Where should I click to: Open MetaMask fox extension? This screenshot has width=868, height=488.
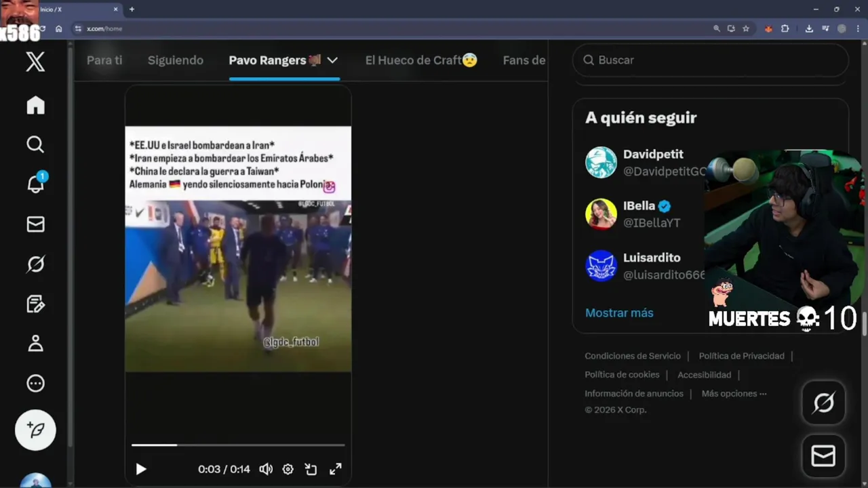[x=768, y=28]
